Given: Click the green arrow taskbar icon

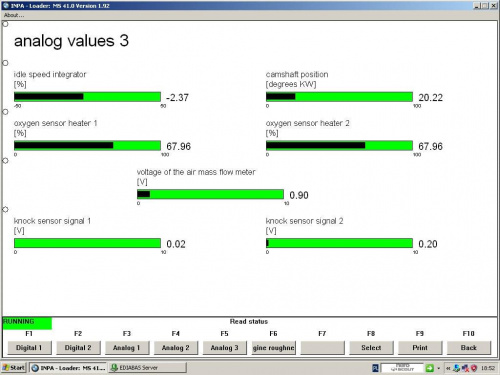Looking at the screenshot, I should (429, 368).
